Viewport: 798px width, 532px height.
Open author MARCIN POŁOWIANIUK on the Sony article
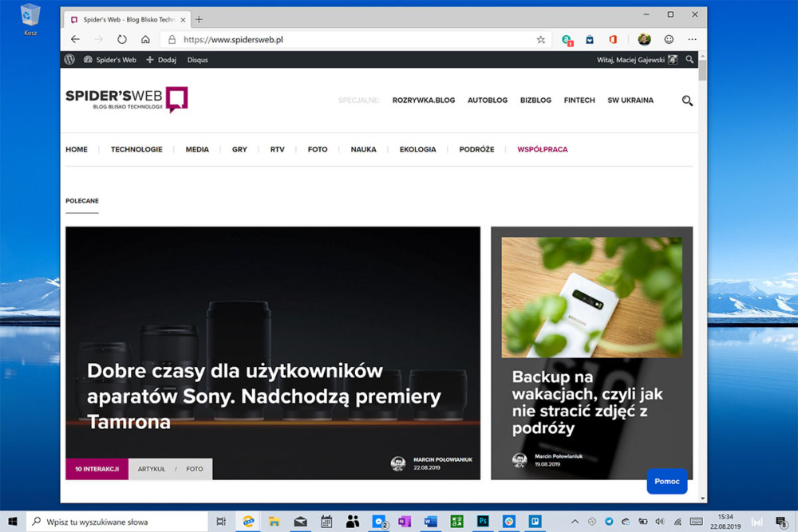(442, 459)
